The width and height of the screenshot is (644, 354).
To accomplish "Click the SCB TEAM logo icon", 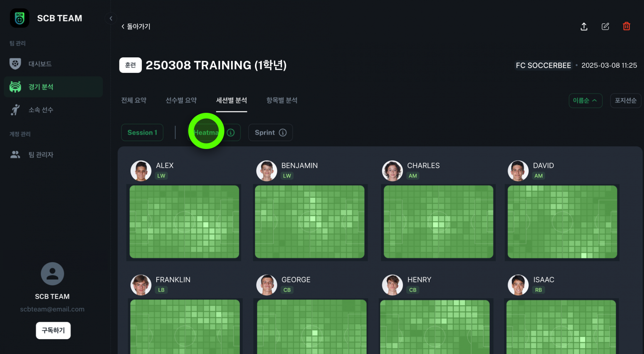I will pos(19,18).
